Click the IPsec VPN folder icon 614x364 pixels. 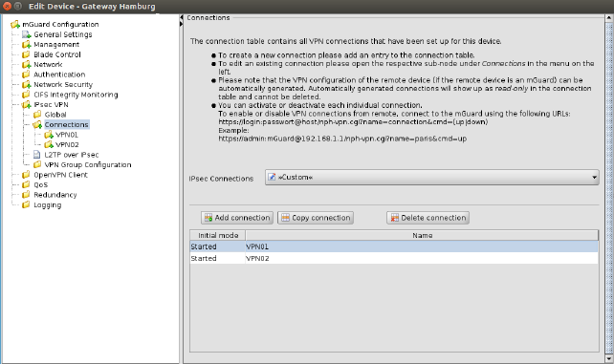[26, 105]
